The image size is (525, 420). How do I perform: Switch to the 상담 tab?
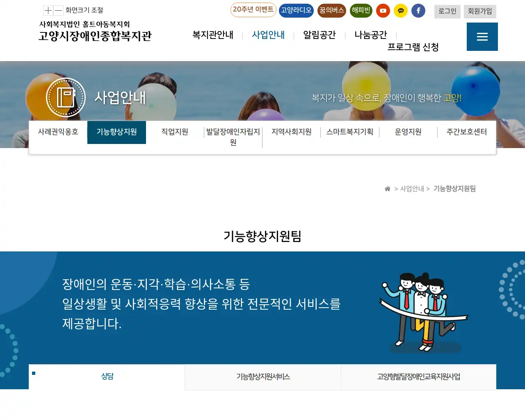point(107,377)
